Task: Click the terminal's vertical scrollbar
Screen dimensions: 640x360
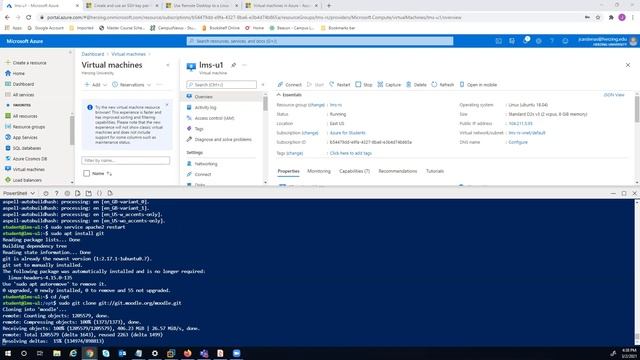Action: (x=637, y=272)
